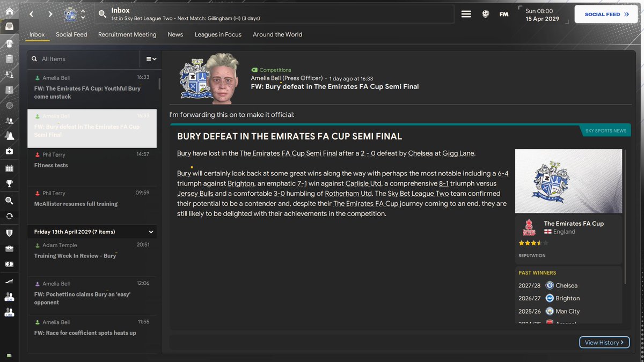Open the hamburger menu icon
Viewport: 644px width, 362px height.
click(x=466, y=14)
